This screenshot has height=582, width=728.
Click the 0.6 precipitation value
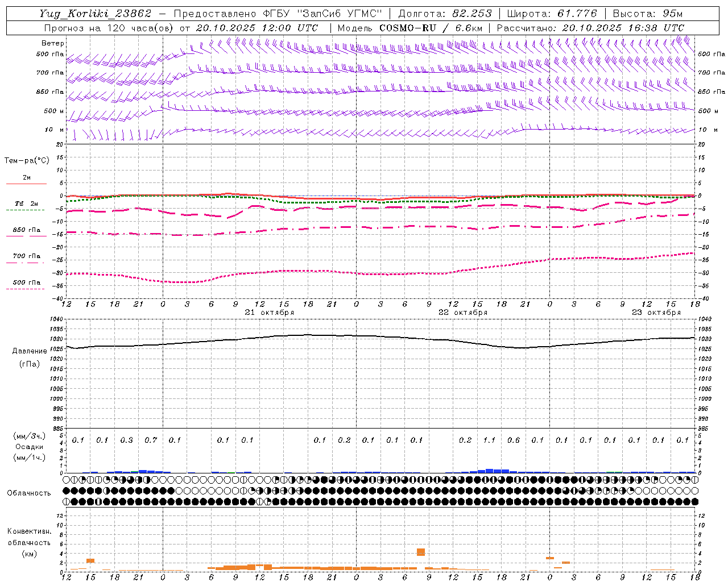(x=513, y=440)
